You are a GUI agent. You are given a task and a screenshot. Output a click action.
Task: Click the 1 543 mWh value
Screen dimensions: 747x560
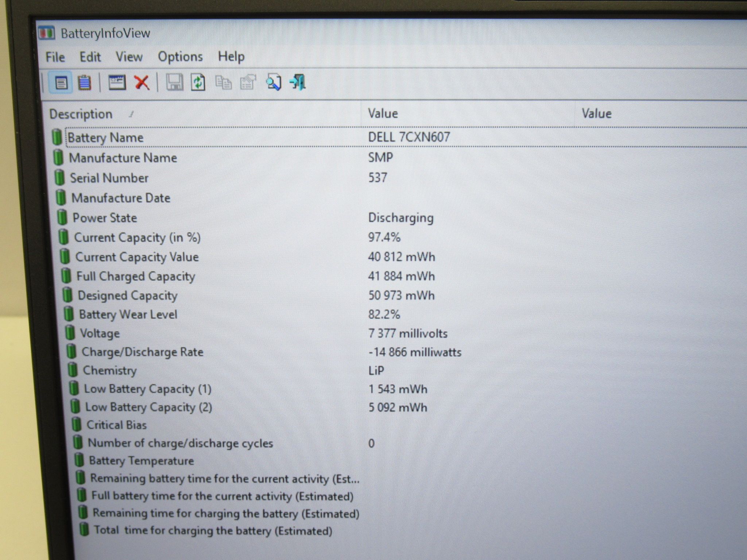click(x=398, y=389)
